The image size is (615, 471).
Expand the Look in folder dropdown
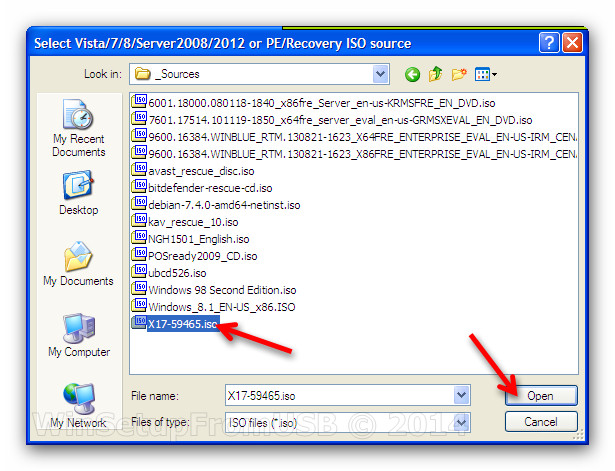point(380,74)
